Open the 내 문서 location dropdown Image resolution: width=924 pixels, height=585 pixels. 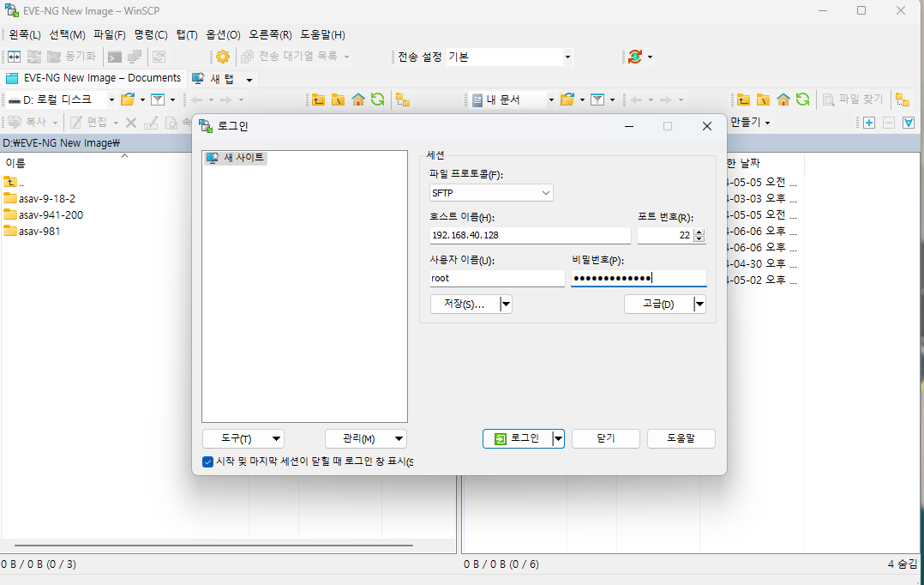551,100
